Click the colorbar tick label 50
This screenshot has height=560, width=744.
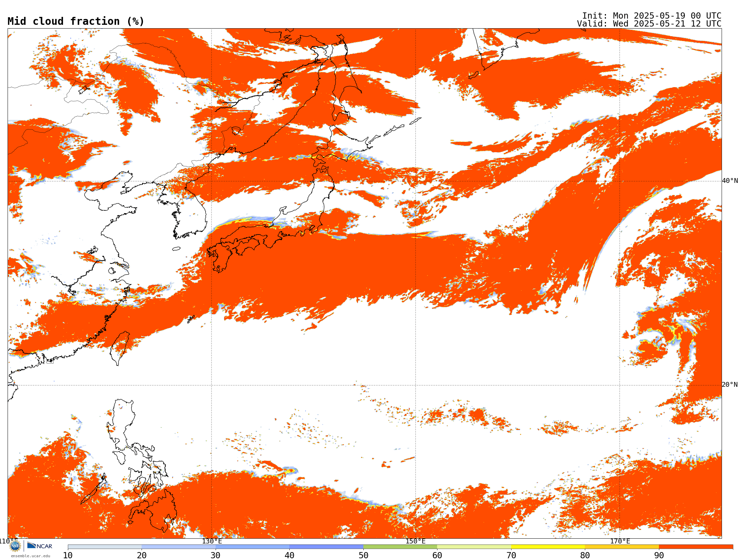(363, 556)
